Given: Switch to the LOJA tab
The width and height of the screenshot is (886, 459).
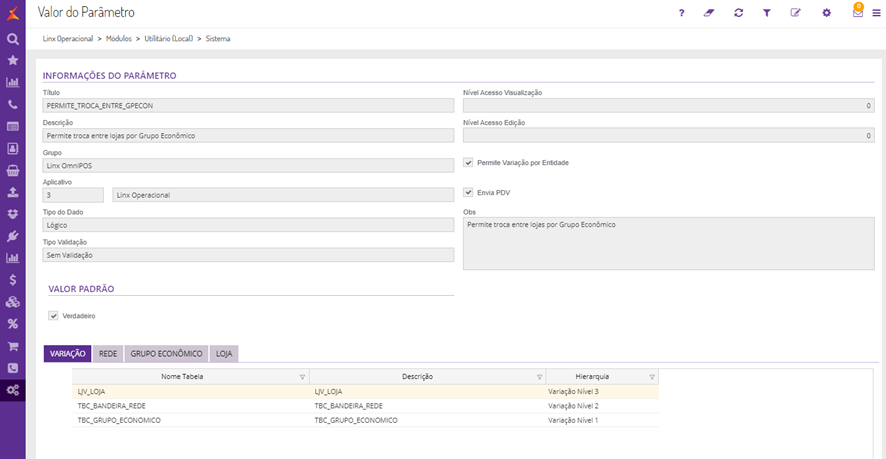Looking at the screenshot, I should pos(224,354).
